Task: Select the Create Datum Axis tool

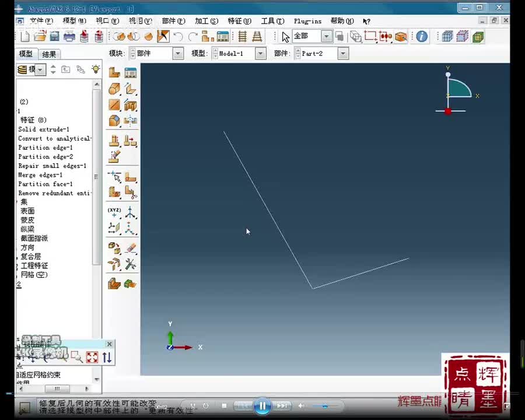Action: [130, 212]
